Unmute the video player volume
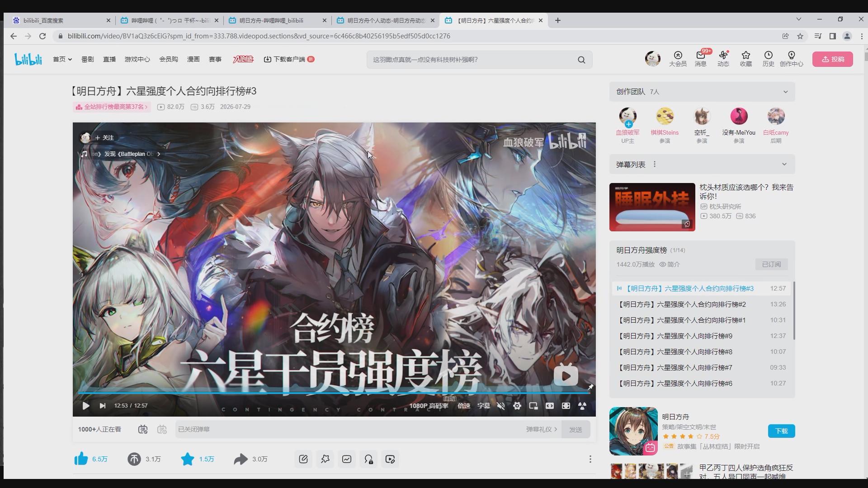Screen dimensions: 868x488 [x=500, y=406]
